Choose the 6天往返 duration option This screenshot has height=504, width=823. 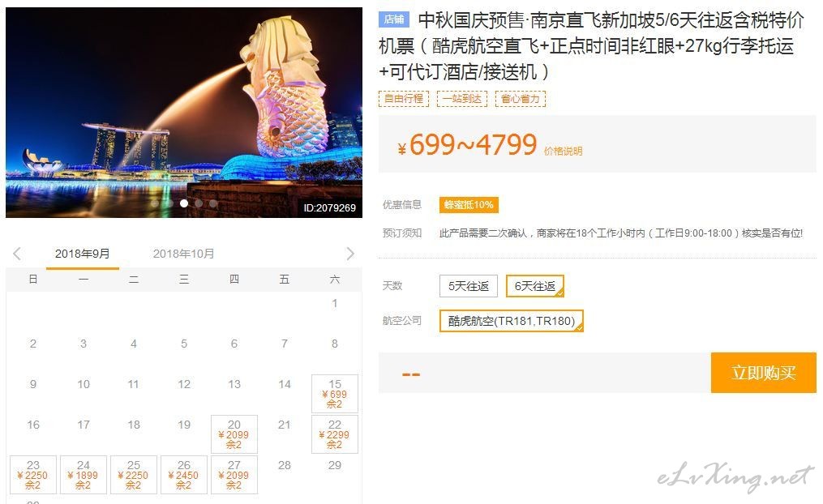pyautogui.click(x=535, y=286)
